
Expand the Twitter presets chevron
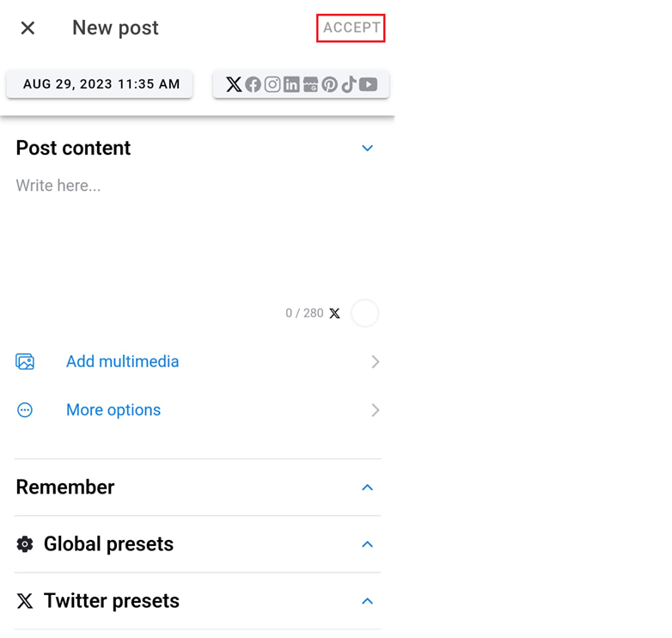(367, 601)
